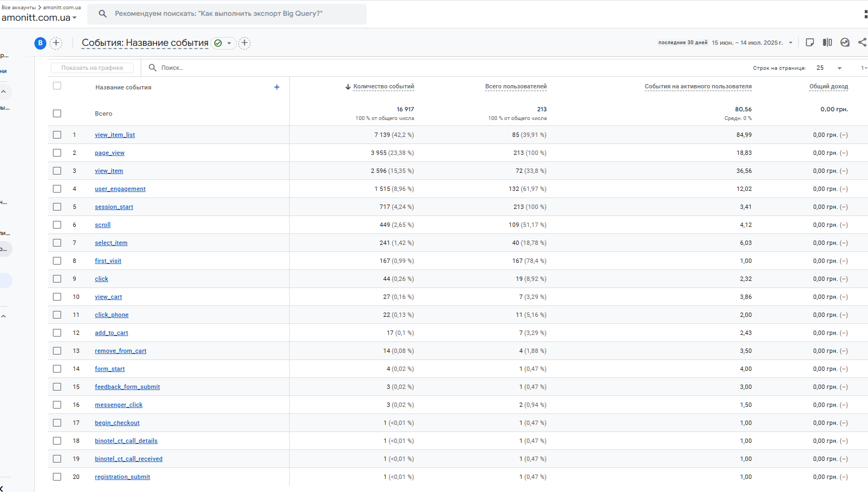
Task: Click the compare columns icon
Action: 827,43
